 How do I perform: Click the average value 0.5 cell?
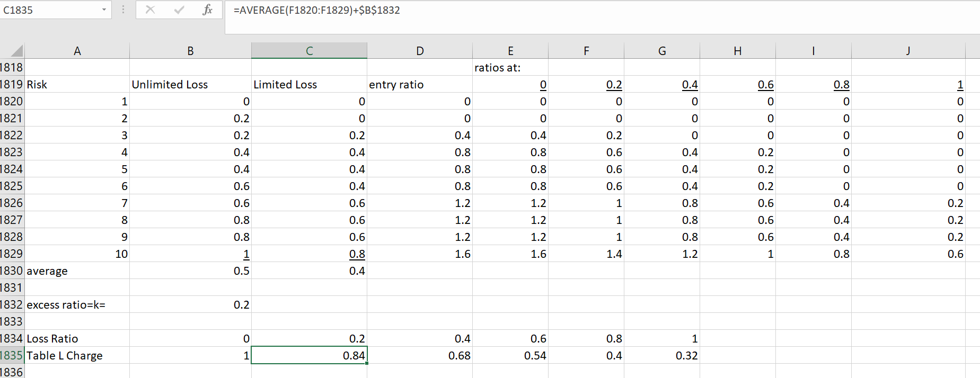pyautogui.click(x=190, y=271)
